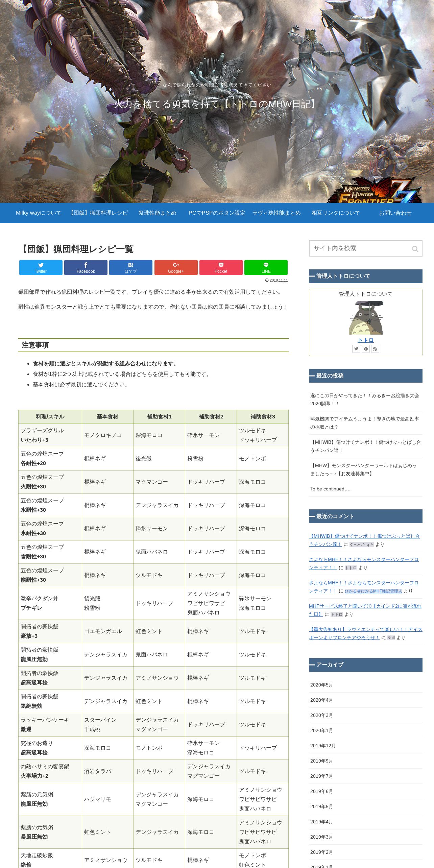The width and height of the screenshot is (434, 868).
Task: Open recent post 【MHWIB】傷つけてナンボ
Action: point(366,446)
